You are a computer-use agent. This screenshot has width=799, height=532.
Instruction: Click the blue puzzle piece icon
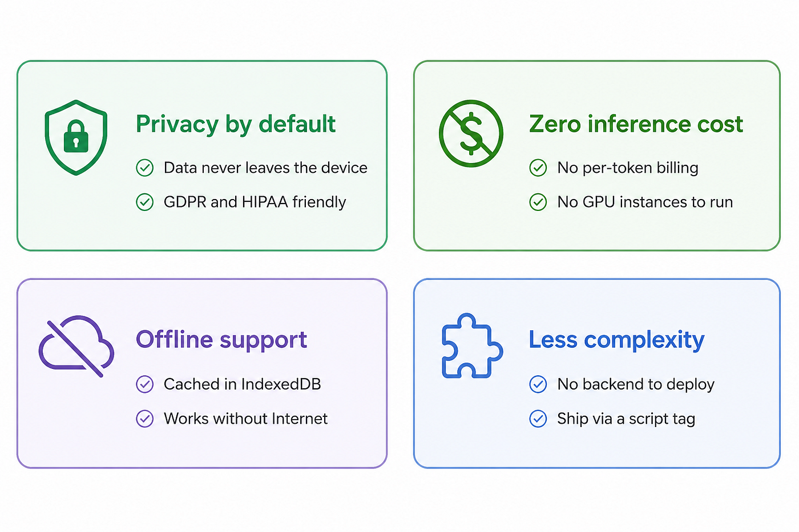point(472,346)
